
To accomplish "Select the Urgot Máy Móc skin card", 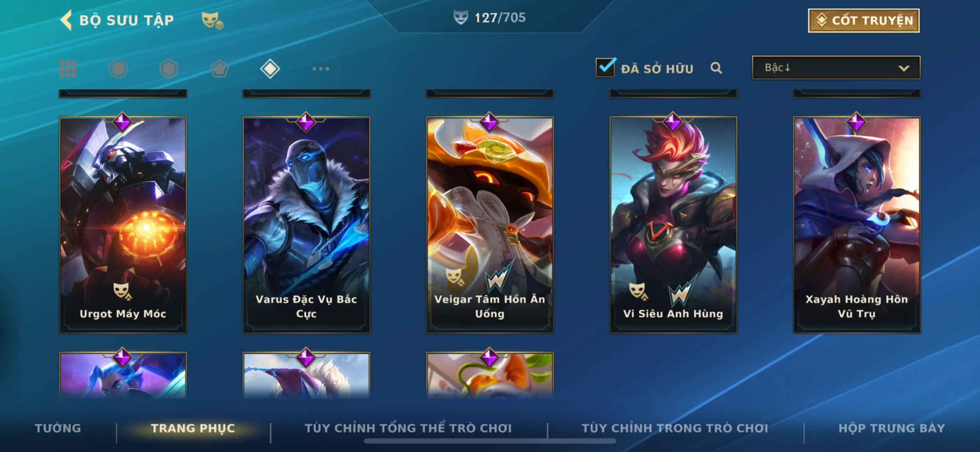I will pos(123,225).
